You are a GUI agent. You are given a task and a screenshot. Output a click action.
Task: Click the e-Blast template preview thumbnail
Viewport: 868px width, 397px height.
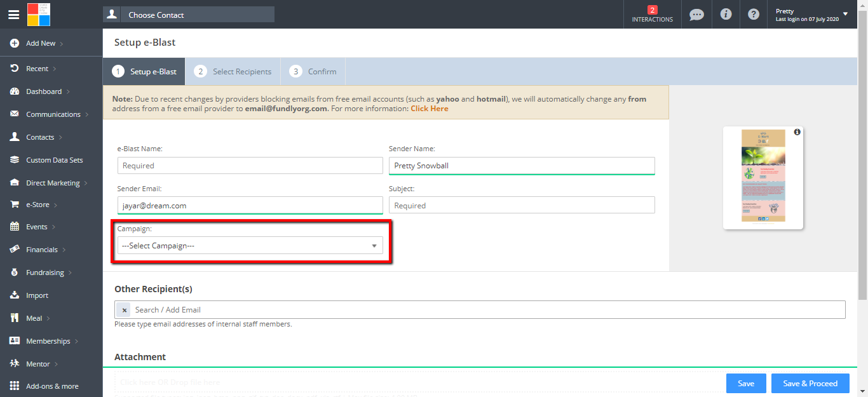(763, 176)
